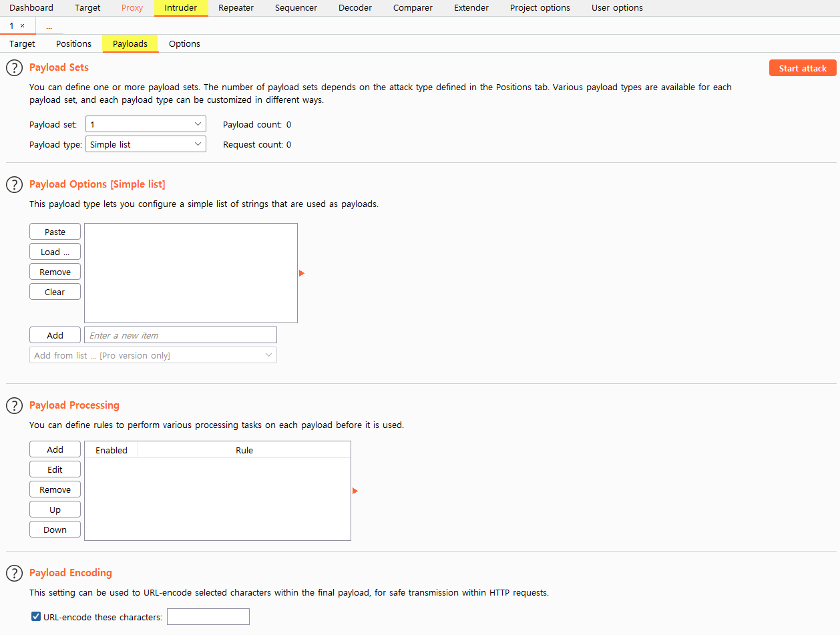The image size is (840, 635).
Task: Open help for Payload Processing section
Action: 14,405
